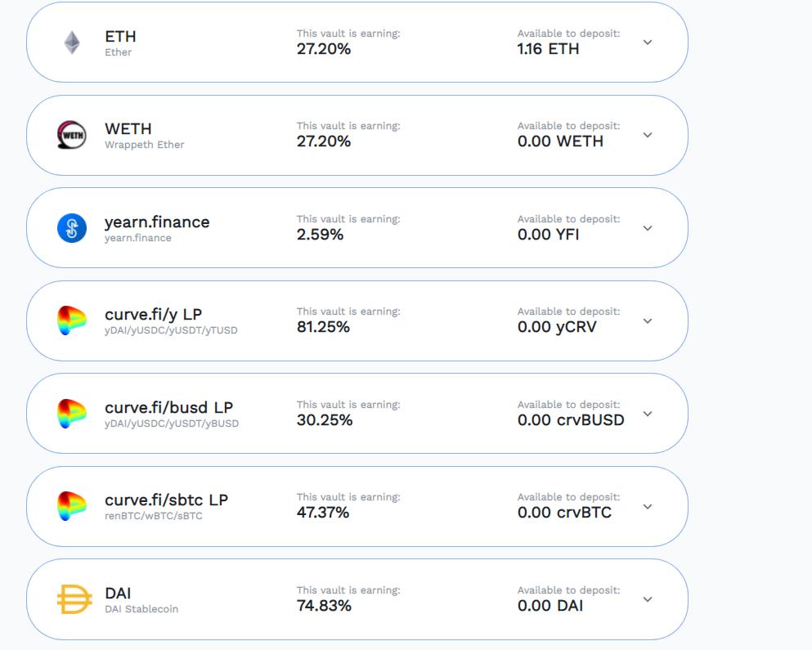This screenshot has height=650, width=812.
Task: Click the 0.00 crvBUSD deposit amount
Action: tap(571, 420)
